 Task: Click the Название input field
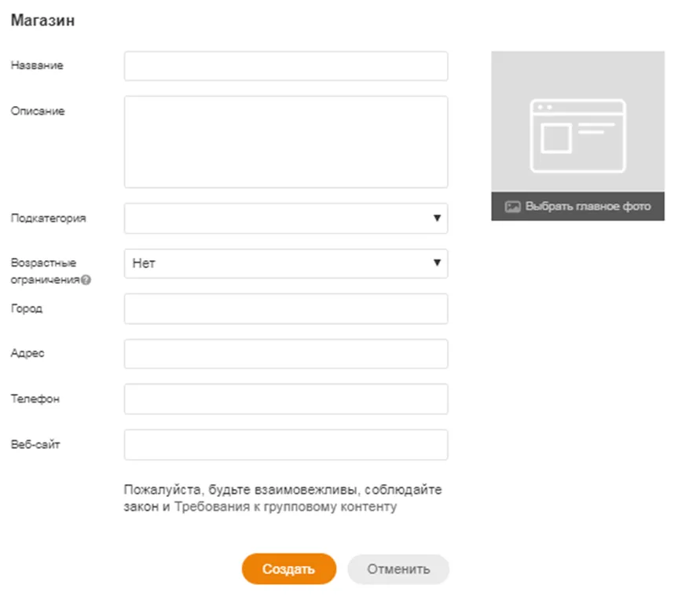point(286,66)
